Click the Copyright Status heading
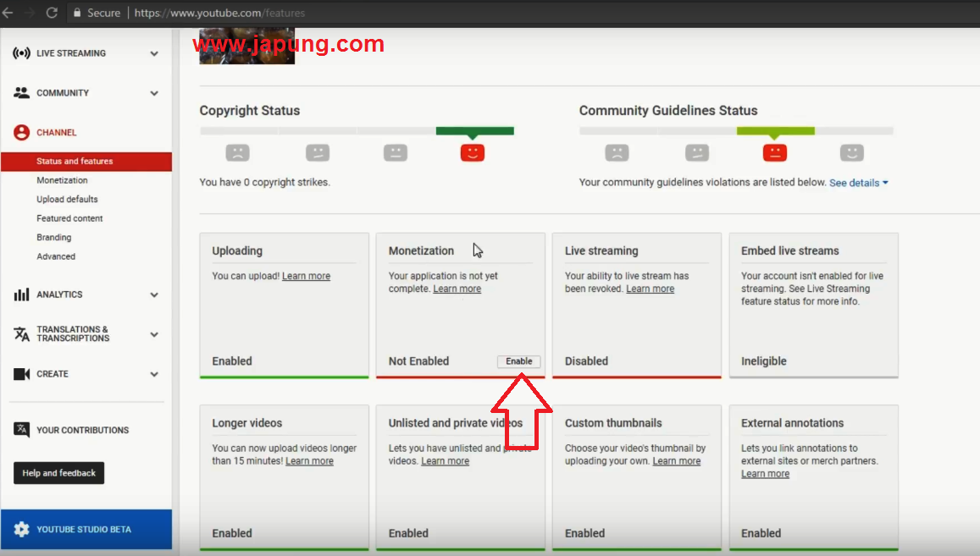Viewport: 980px width, 556px height. point(249,111)
